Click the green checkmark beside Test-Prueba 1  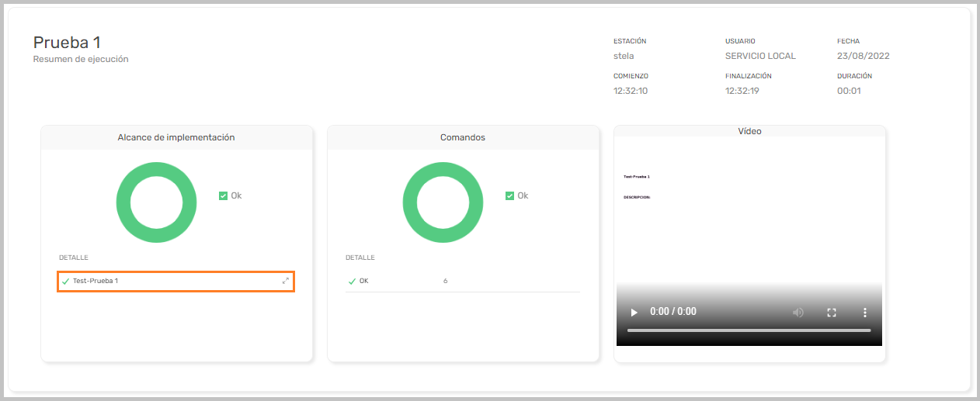point(65,281)
